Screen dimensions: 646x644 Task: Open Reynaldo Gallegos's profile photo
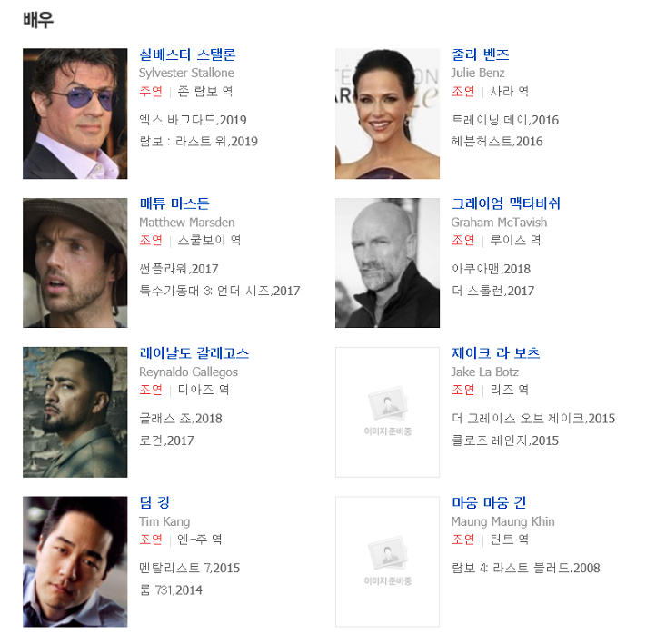pyautogui.click(x=75, y=412)
